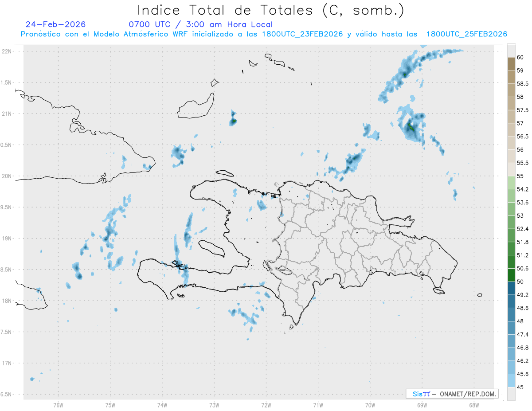The height and width of the screenshot is (411, 532).
Task: Click the colorbar value "59"
Action: (x=520, y=70)
